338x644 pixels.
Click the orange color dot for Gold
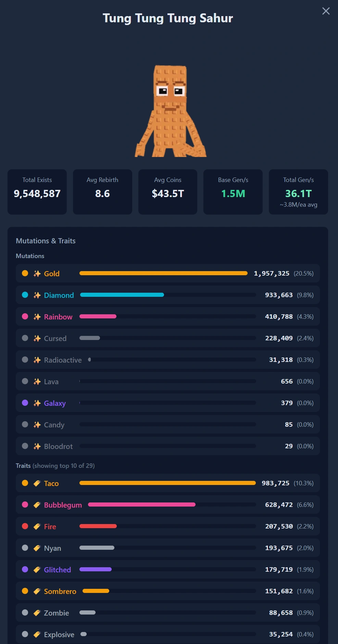pos(25,273)
